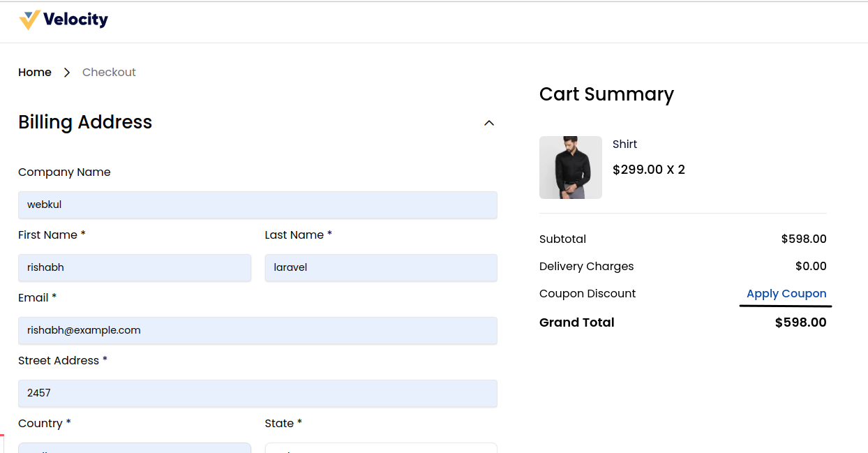The height and width of the screenshot is (453, 868).
Task: Navigate to Home via the breadcrumb
Action: point(34,72)
